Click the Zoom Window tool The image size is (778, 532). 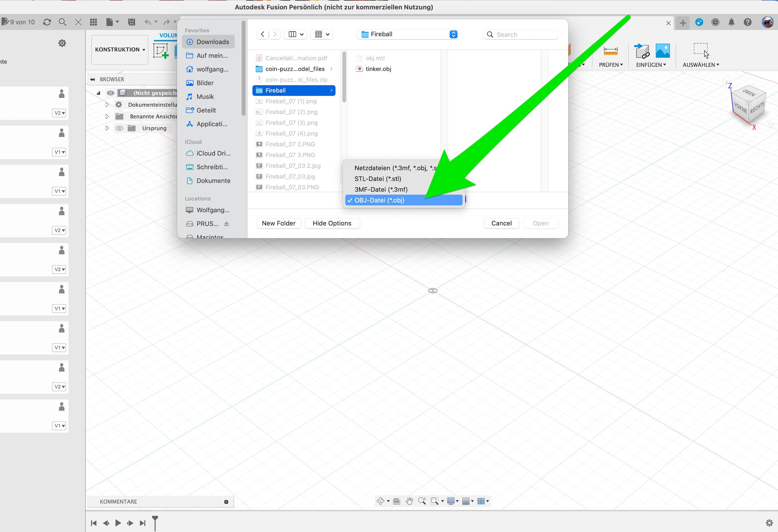click(435, 501)
